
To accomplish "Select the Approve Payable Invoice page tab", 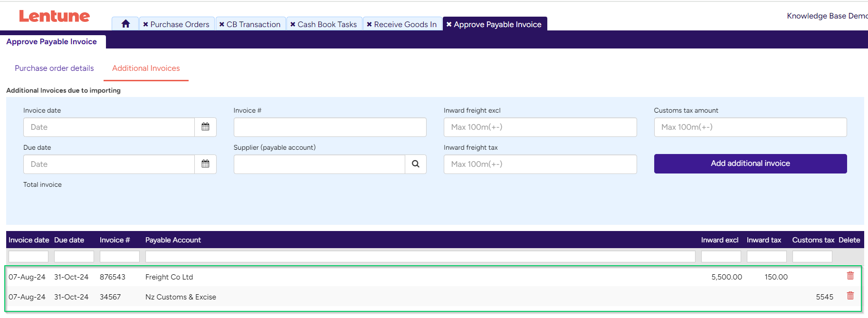I will (x=52, y=42).
